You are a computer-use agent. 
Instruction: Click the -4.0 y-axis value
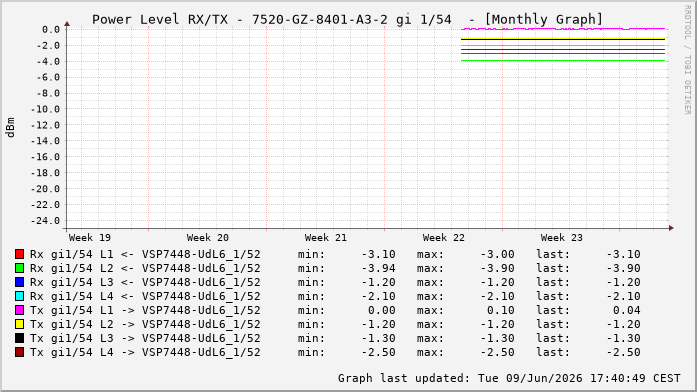click(x=48, y=62)
